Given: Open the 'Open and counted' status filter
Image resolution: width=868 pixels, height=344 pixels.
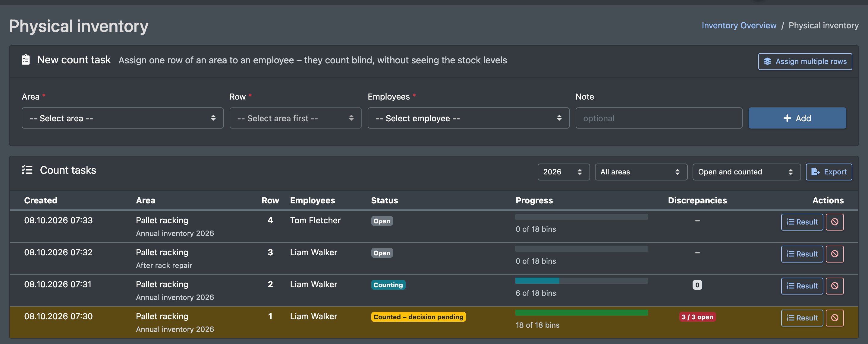Looking at the screenshot, I should (746, 172).
